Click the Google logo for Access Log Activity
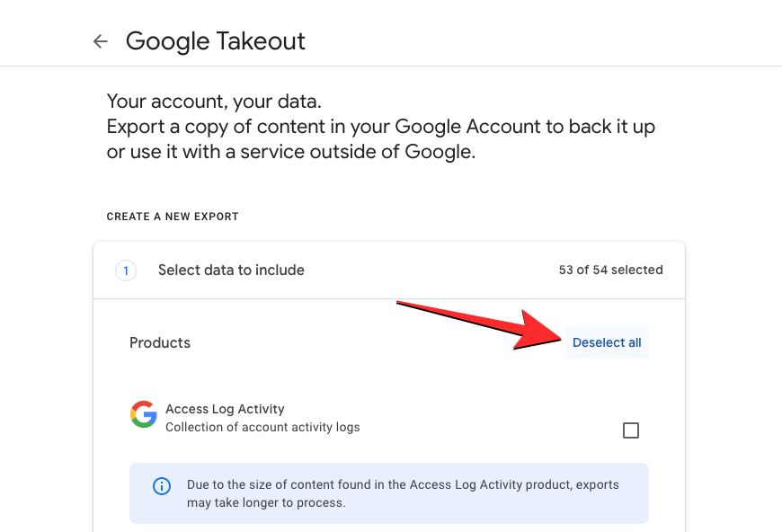Image resolution: width=782 pixels, height=532 pixels. tap(144, 414)
